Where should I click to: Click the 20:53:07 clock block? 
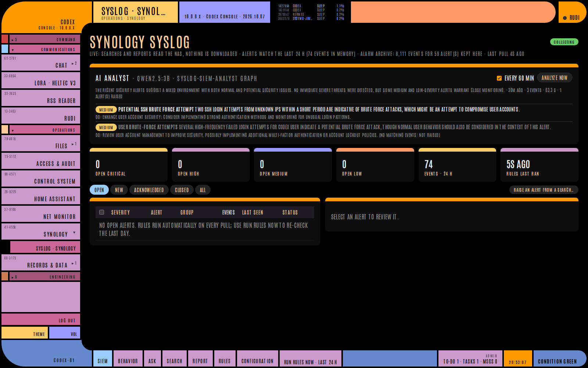[518, 358]
